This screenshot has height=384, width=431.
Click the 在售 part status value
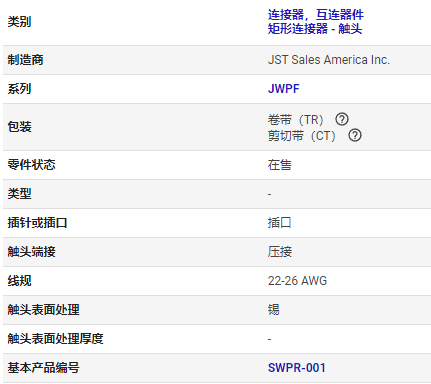click(x=279, y=165)
